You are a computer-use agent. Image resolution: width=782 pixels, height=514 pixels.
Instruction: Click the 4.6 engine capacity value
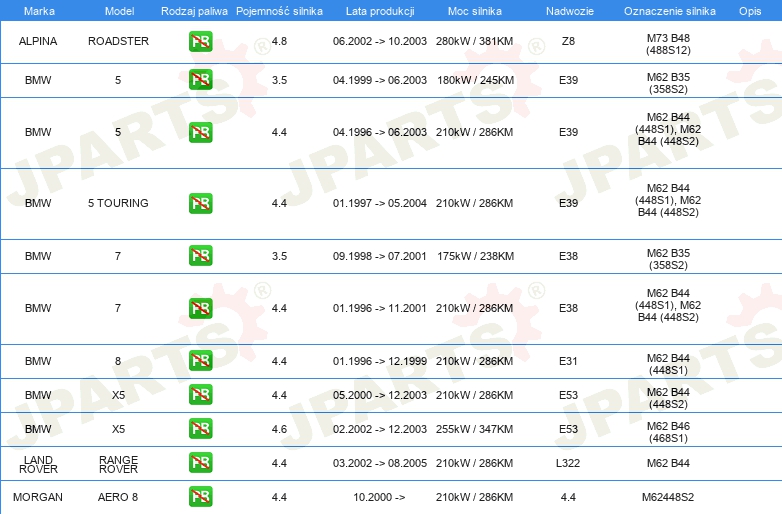pos(279,429)
